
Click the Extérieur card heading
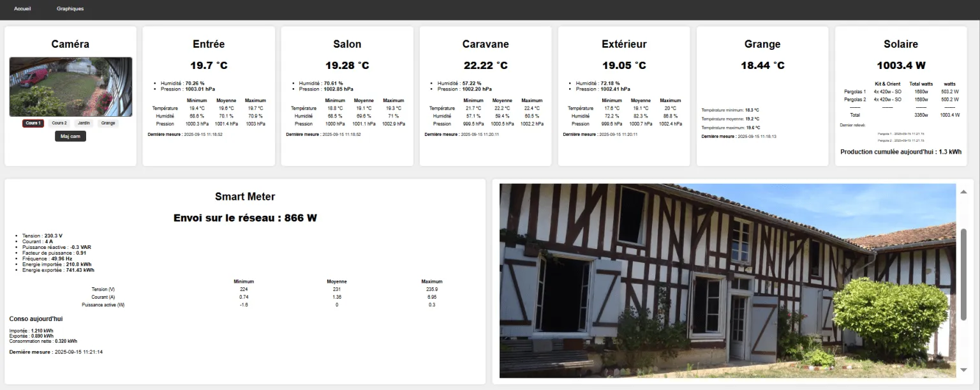[624, 44]
